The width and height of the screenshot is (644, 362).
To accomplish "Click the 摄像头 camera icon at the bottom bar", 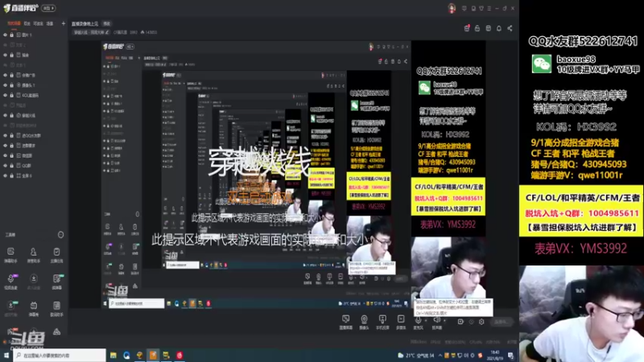I will click(x=364, y=322).
